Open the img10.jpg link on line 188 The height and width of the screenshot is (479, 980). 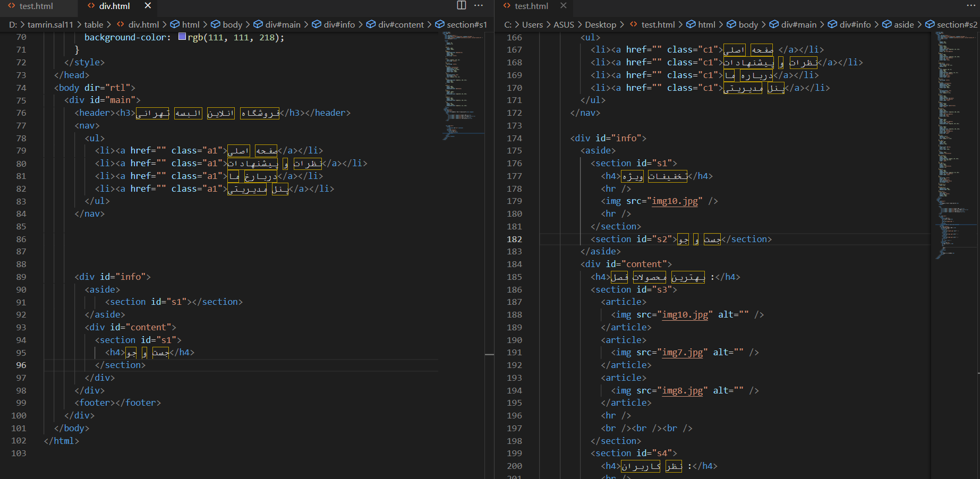(x=685, y=315)
